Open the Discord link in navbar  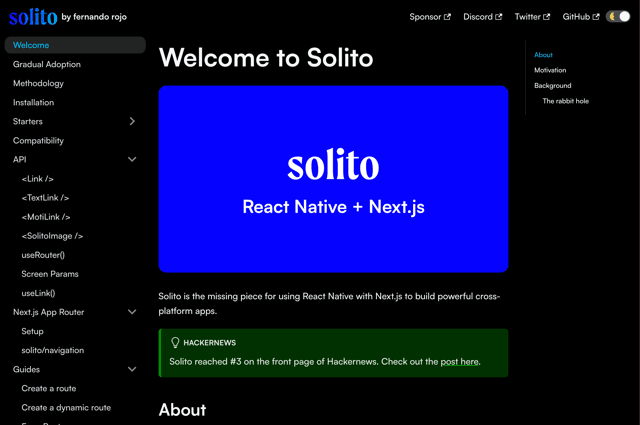482,17
